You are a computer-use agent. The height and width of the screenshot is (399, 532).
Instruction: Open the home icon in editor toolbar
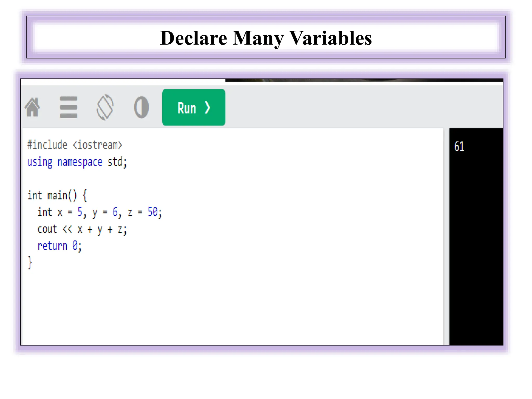(32, 107)
